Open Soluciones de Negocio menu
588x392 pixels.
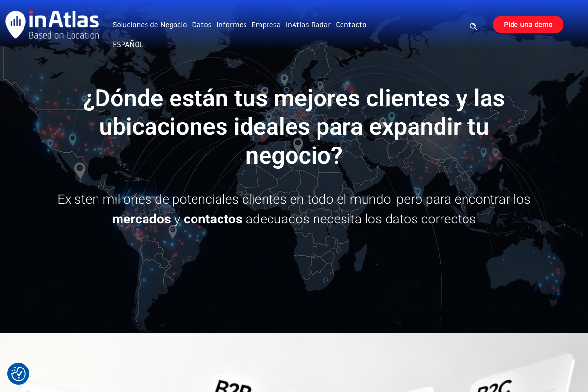149,25
